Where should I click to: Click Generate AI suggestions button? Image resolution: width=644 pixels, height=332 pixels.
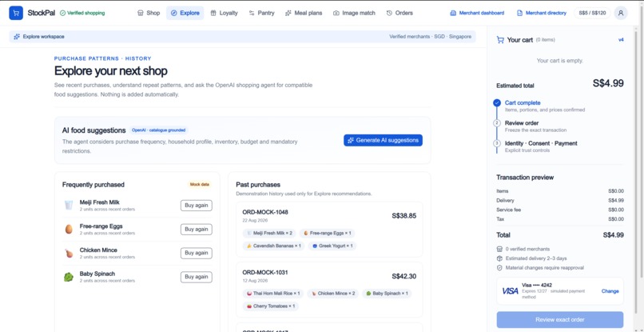[x=383, y=140]
